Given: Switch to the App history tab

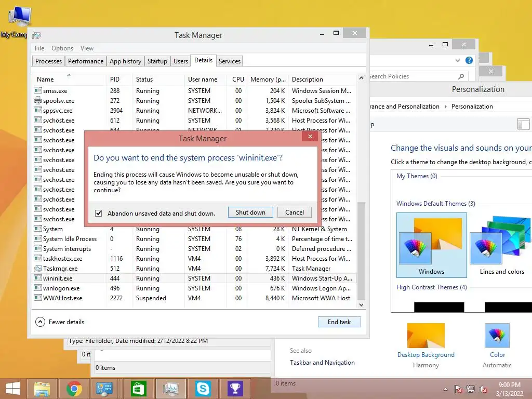Looking at the screenshot, I should [125, 61].
